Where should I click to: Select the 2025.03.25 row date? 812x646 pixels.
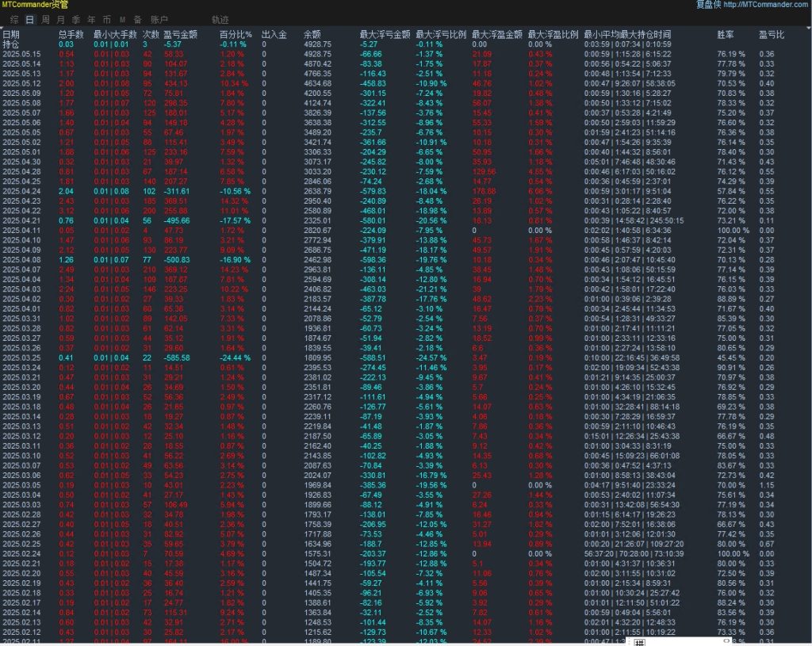tap(21, 357)
